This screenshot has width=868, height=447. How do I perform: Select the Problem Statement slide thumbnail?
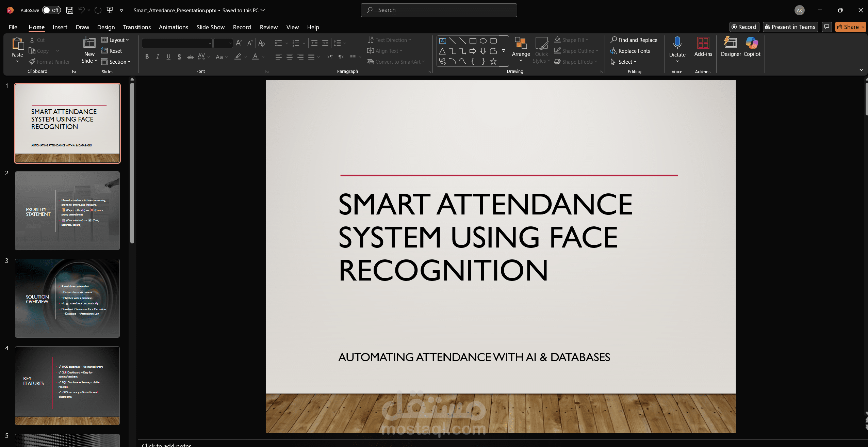coord(67,210)
